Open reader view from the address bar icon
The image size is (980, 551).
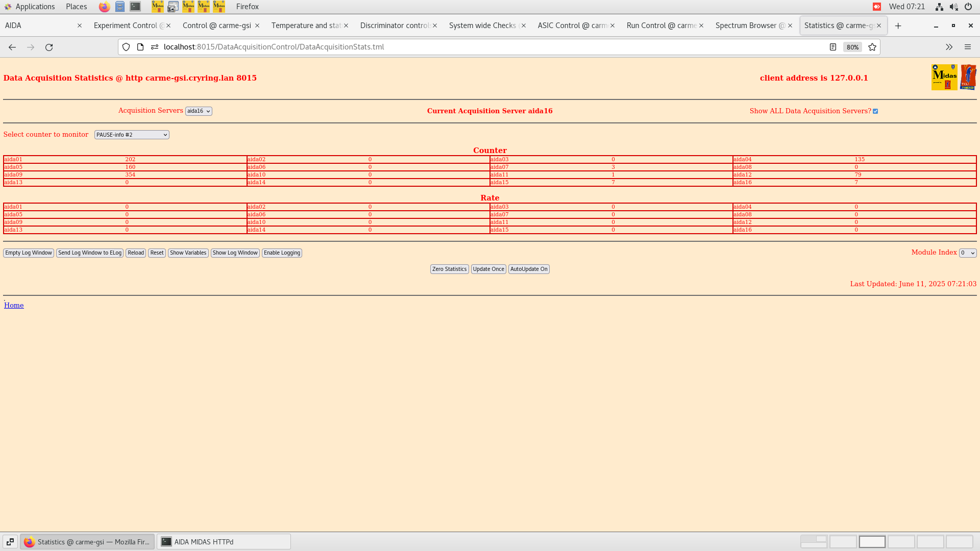click(x=834, y=47)
